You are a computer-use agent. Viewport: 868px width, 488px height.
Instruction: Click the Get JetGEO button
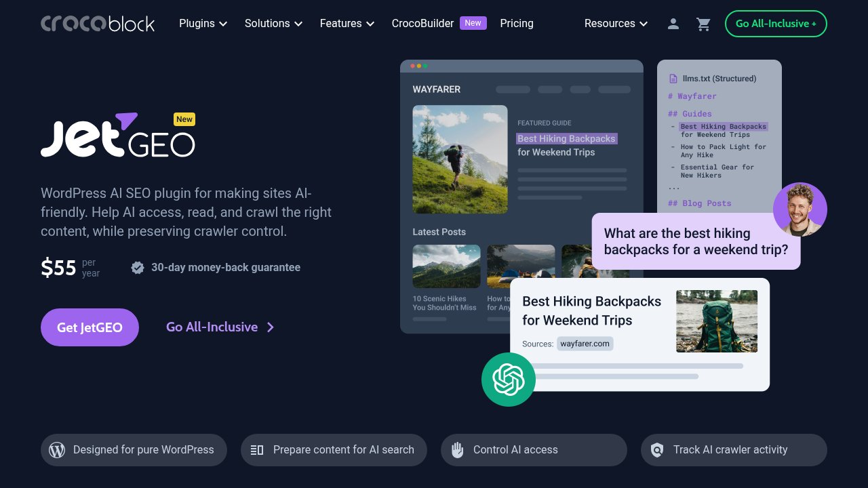[90, 327]
